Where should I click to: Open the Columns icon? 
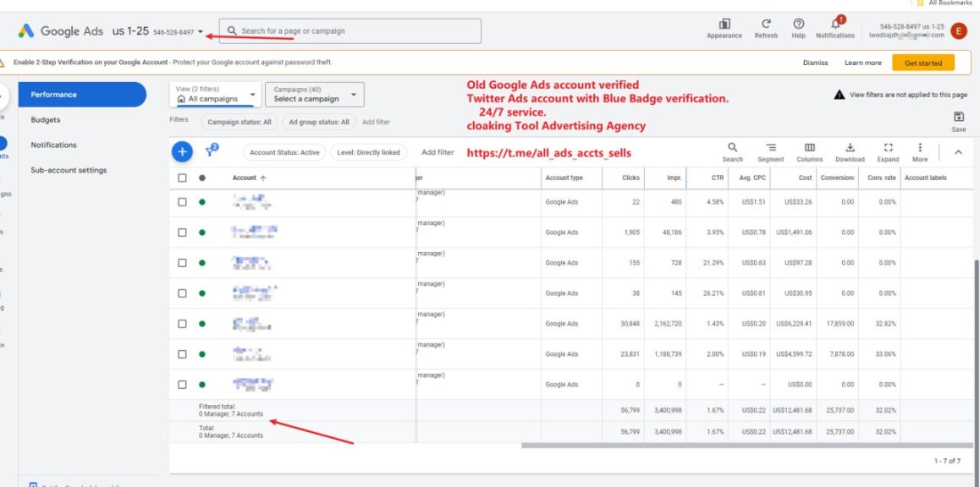[809, 147]
